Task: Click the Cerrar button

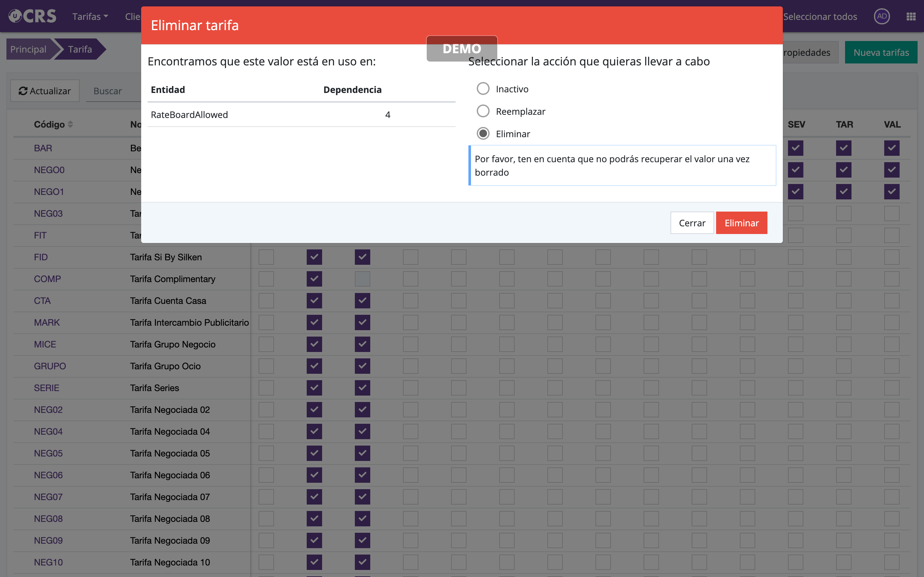Action: [692, 223]
